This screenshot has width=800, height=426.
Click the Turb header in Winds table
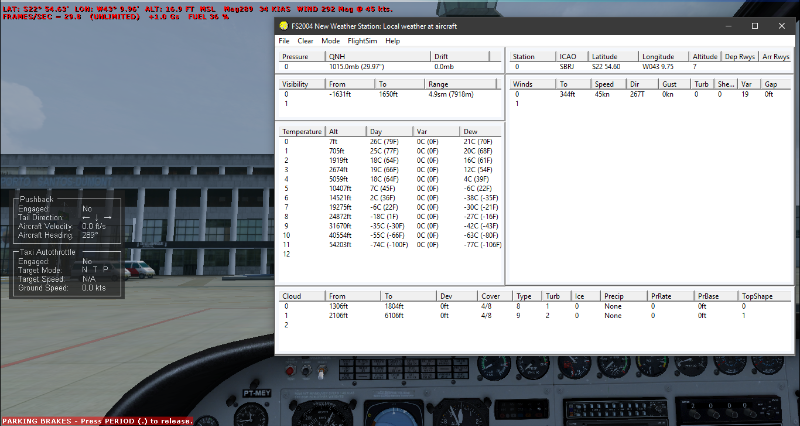pyautogui.click(x=702, y=84)
